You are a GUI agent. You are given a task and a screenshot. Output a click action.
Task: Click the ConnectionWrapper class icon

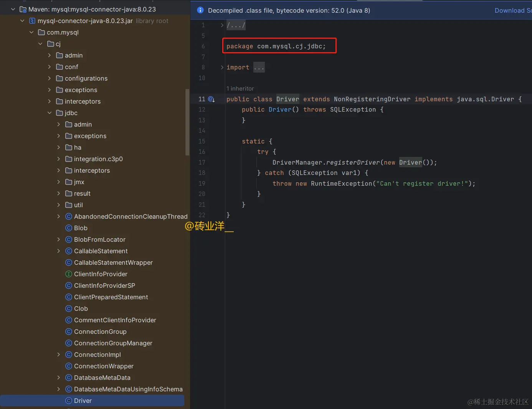click(69, 366)
